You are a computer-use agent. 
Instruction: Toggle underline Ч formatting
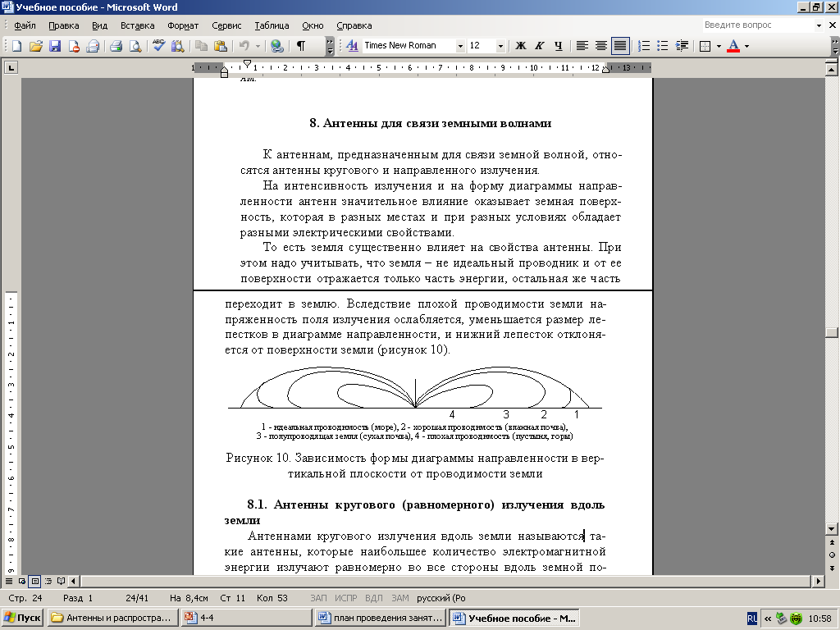point(558,46)
